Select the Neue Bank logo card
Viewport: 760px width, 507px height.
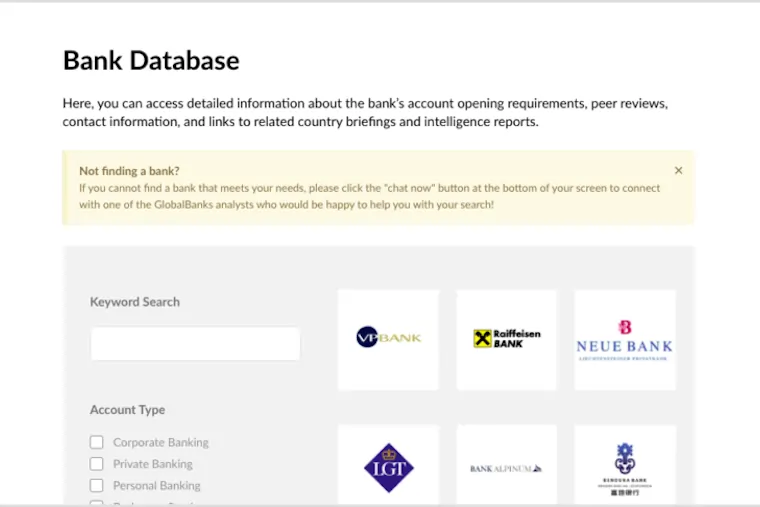[x=625, y=340]
